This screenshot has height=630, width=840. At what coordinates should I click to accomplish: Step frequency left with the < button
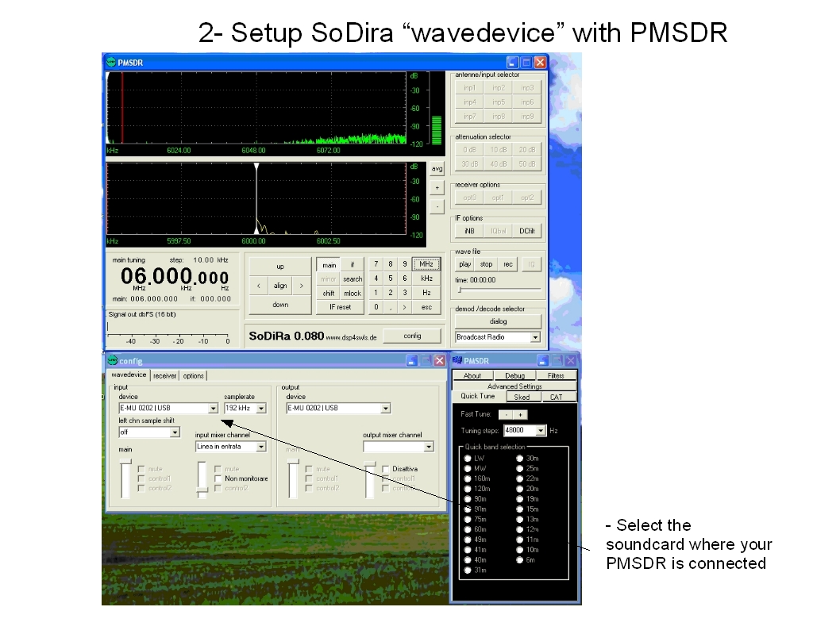pos(259,286)
